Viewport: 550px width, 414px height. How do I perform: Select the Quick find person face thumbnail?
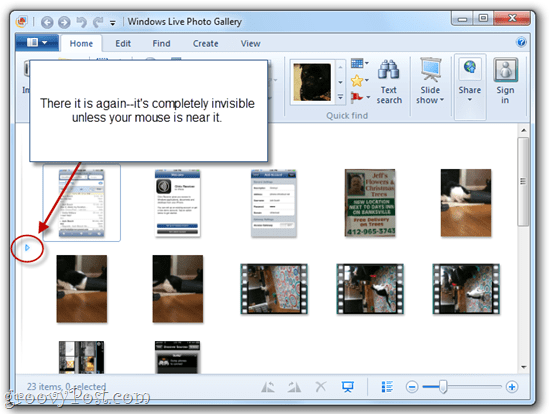312,82
